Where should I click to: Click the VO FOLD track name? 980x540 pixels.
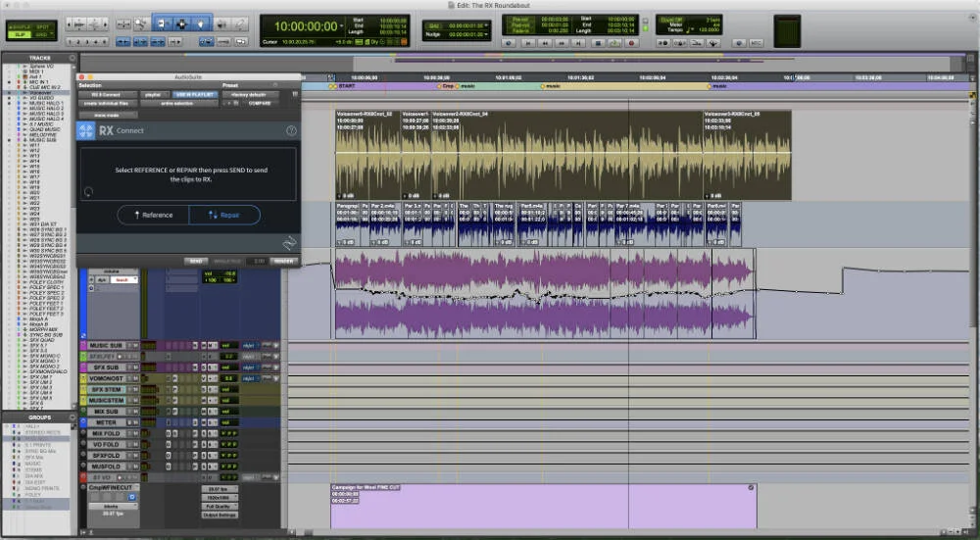(x=106, y=444)
